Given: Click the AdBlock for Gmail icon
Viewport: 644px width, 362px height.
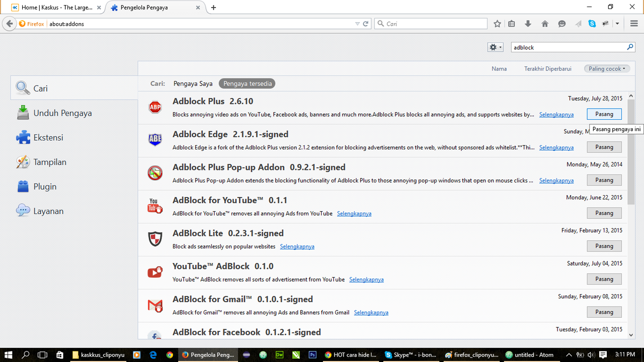Looking at the screenshot, I should (155, 305).
